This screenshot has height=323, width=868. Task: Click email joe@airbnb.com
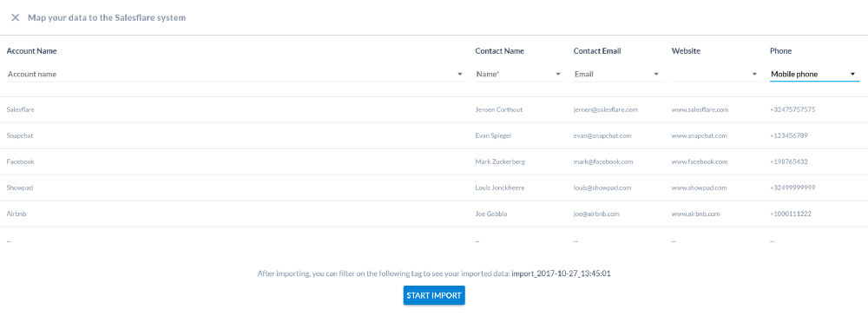(596, 214)
